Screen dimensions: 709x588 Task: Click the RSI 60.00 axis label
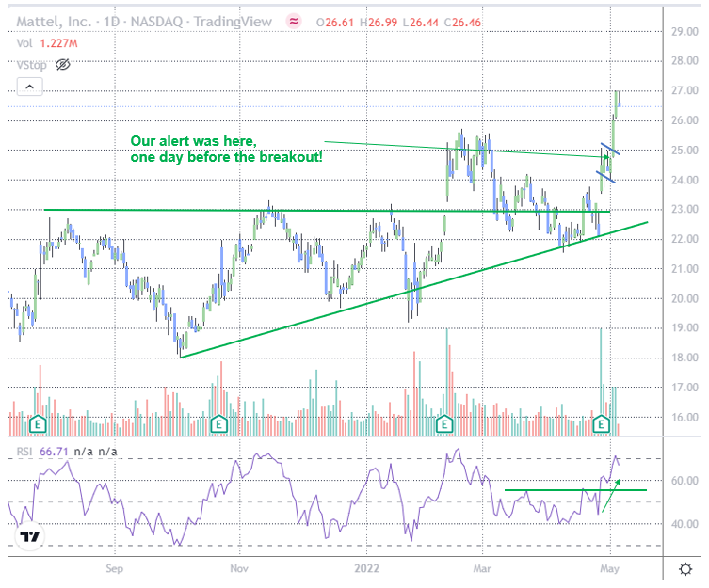685,481
